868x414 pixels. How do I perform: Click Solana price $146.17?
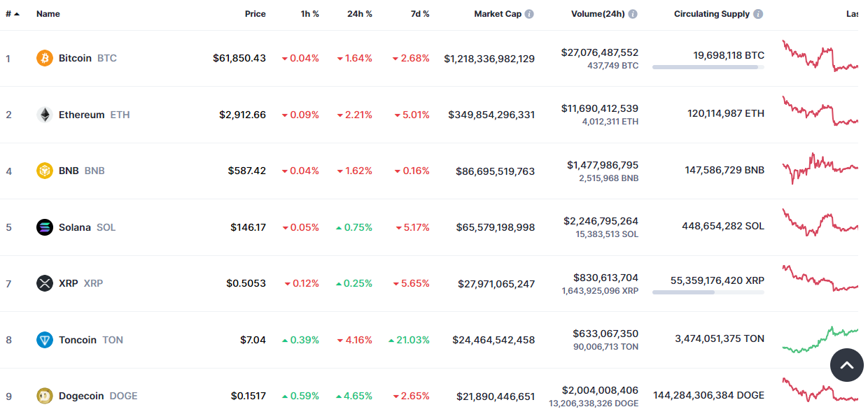(248, 227)
